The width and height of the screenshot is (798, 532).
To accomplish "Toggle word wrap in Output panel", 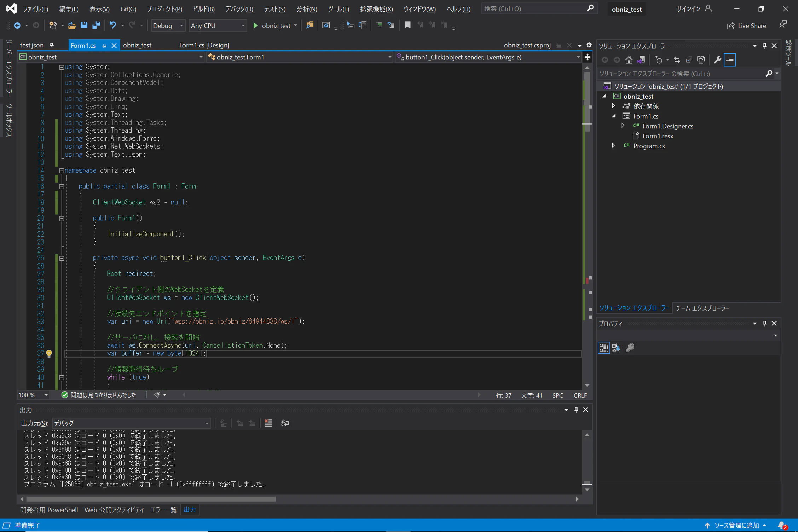I will pos(285,423).
